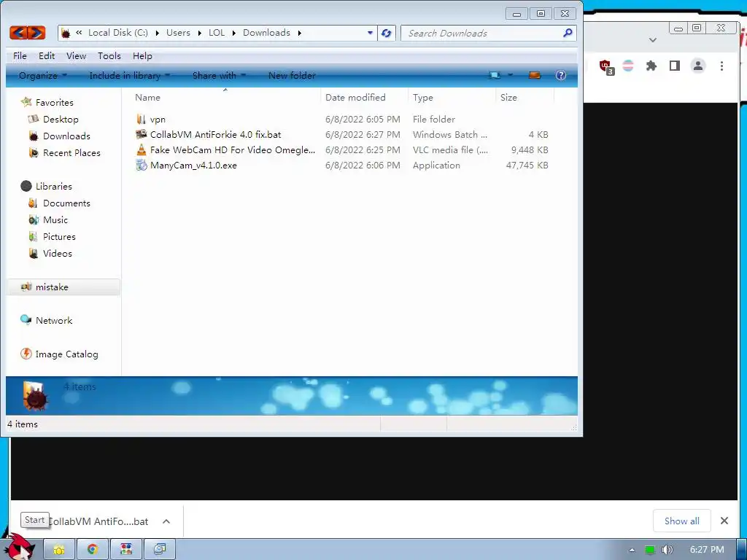Open the change view dropdown arrow
This screenshot has width=747, height=560.
tap(510, 75)
